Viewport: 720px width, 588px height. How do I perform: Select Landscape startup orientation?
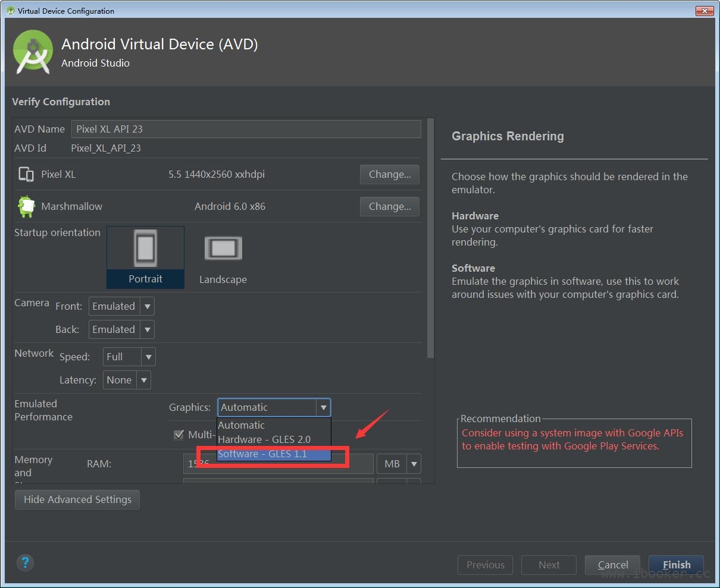223,257
